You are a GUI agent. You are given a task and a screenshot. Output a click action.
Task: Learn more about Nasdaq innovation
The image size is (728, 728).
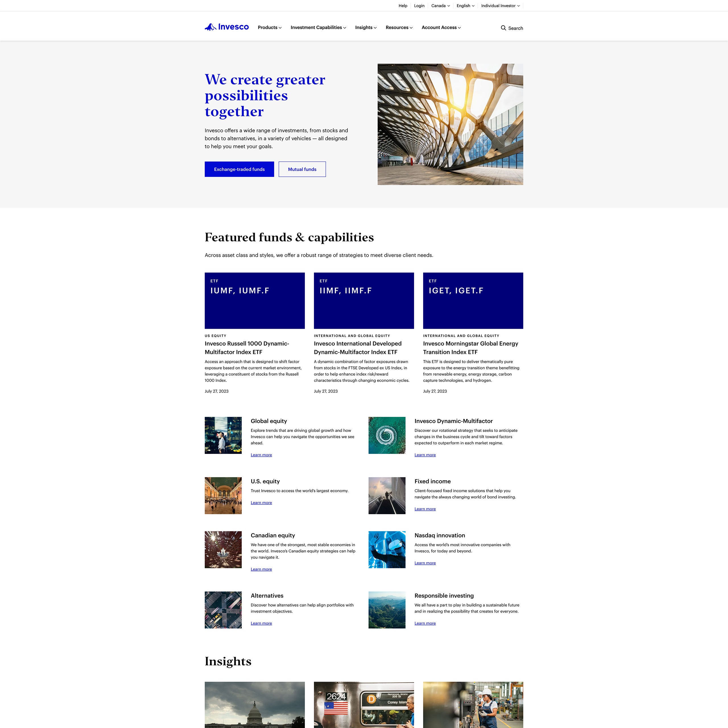point(425,563)
